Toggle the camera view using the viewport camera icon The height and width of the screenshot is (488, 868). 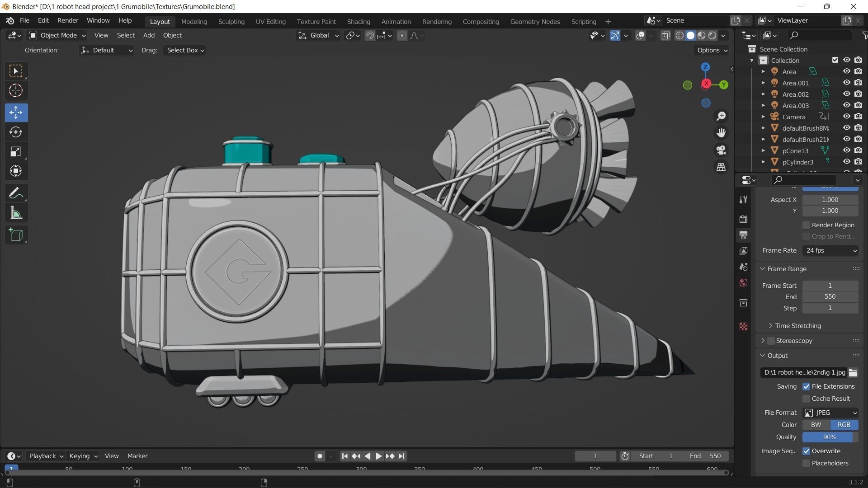721,150
